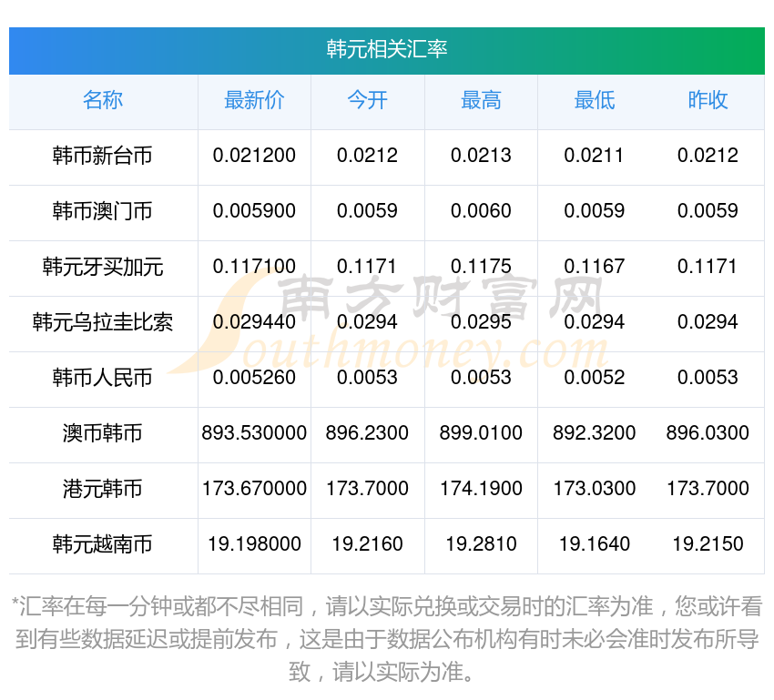Click the 0.1175 high value

[x=481, y=267]
